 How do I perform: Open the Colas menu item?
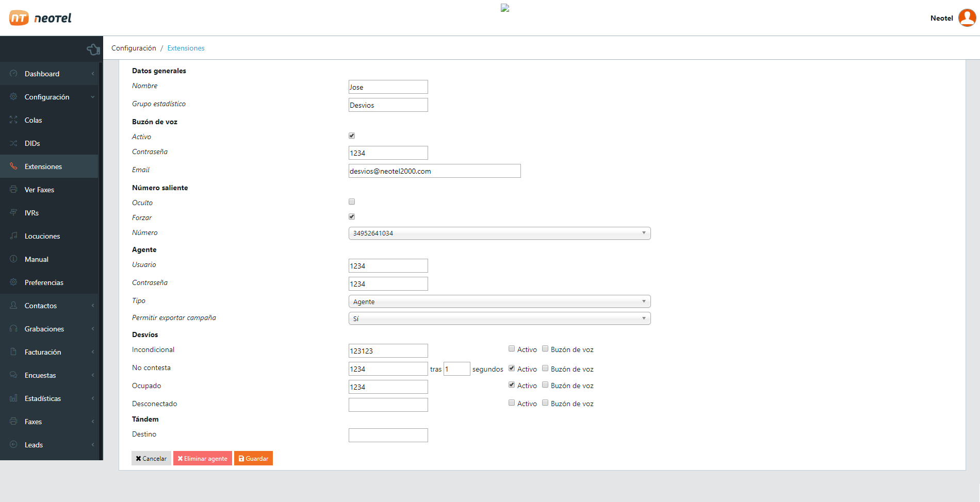coord(34,120)
